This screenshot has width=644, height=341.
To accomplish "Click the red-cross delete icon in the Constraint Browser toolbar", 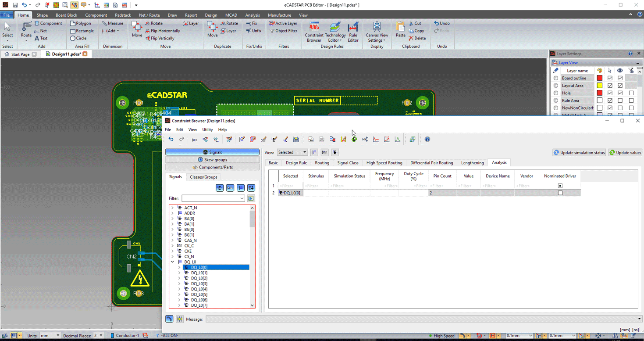I will point(333,140).
